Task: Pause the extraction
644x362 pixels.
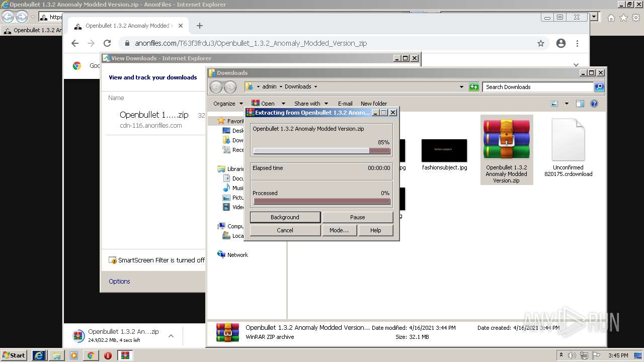Action: pyautogui.click(x=357, y=217)
